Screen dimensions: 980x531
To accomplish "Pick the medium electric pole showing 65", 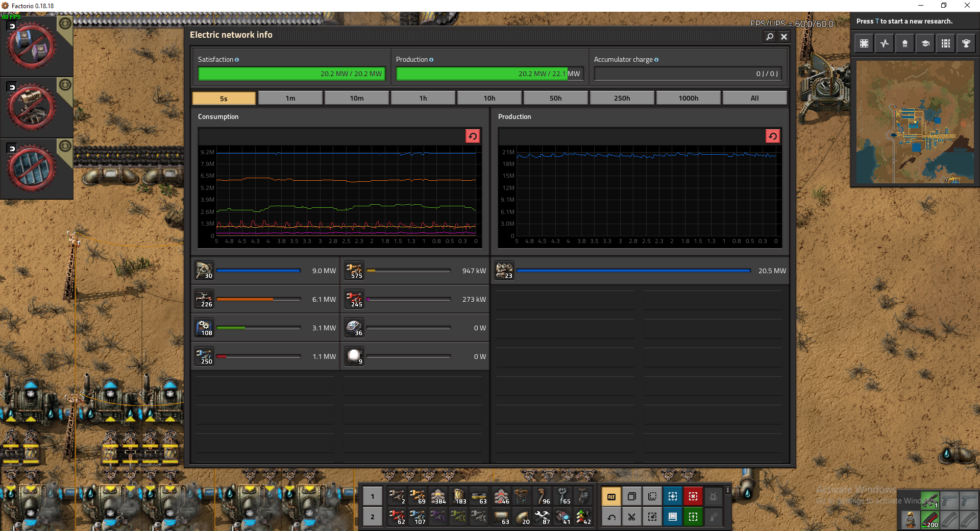I will (x=562, y=496).
